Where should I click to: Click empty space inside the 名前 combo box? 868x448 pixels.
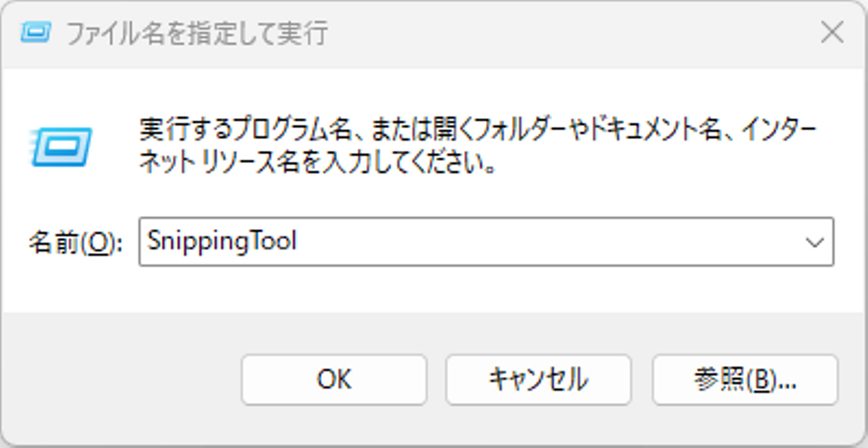pos(542,242)
